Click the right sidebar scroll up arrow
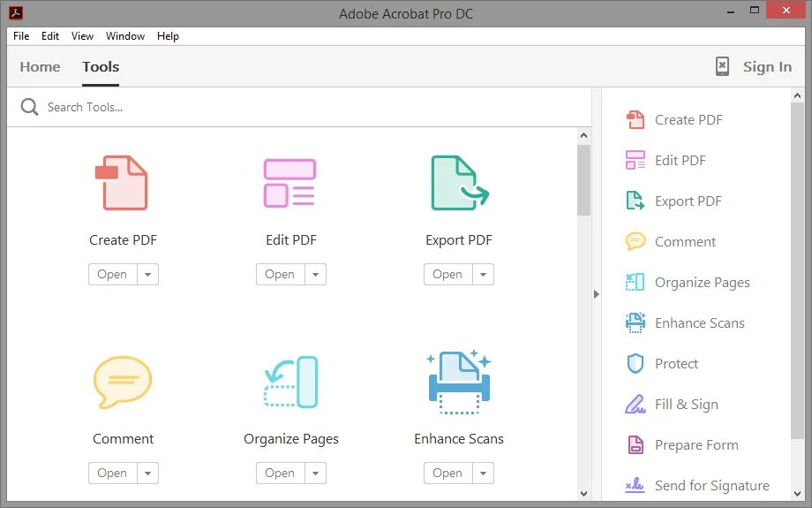The height and width of the screenshot is (508, 812). (797, 95)
